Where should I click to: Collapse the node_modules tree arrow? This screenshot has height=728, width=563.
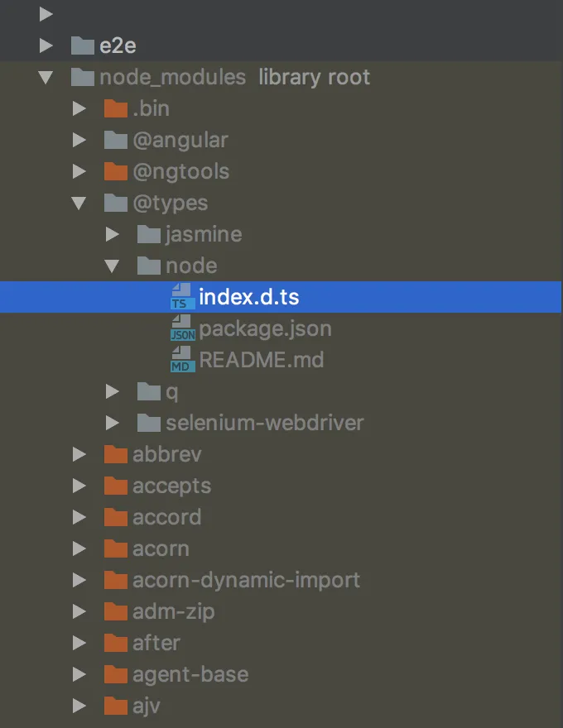pos(46,77)
